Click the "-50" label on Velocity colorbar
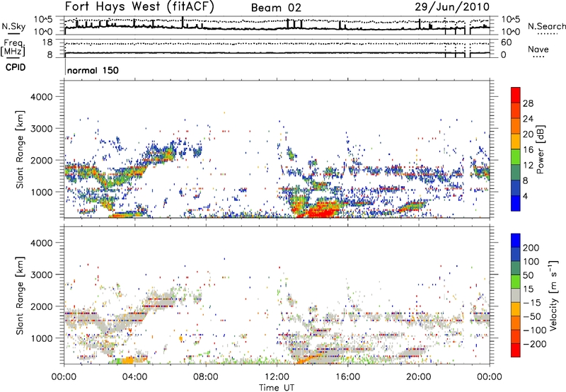 tap(531, 316)
